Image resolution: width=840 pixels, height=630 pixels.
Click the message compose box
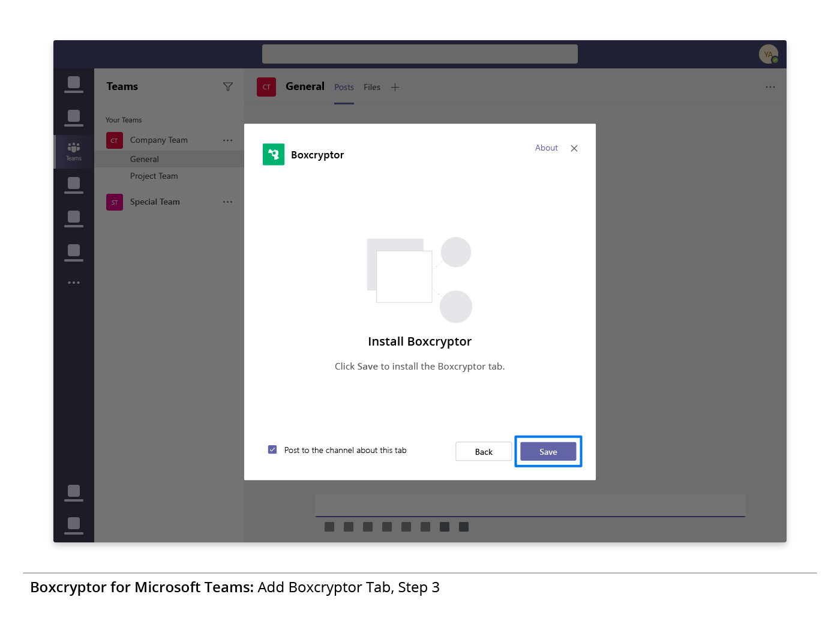pos(530,506)
